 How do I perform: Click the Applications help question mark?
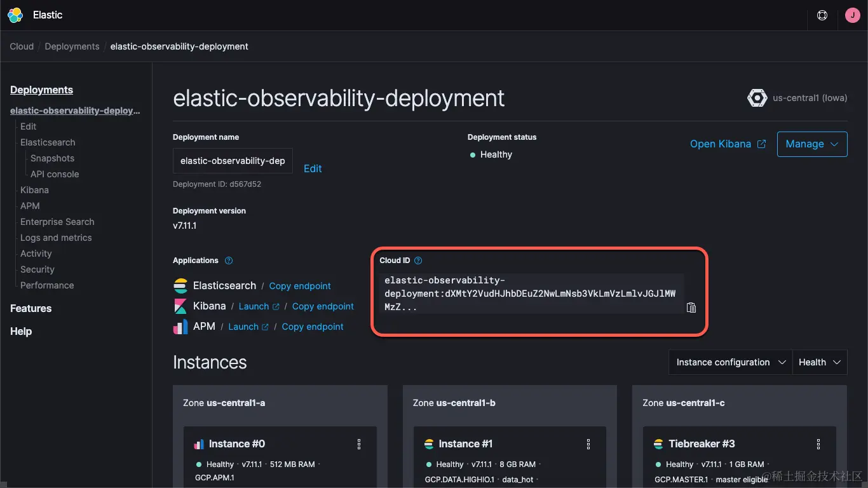228,260
